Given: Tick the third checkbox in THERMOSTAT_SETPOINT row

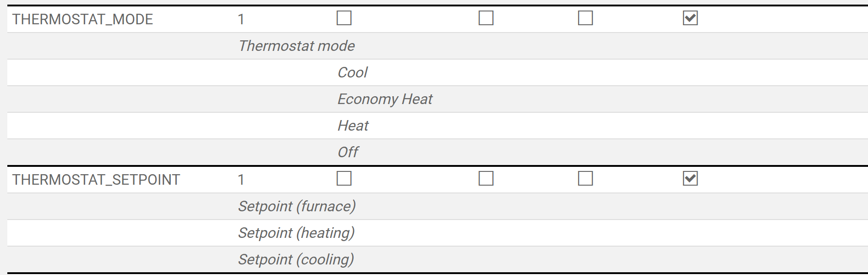Looking at the screenshot, I should pyautogui.click(x=585, y=179).
